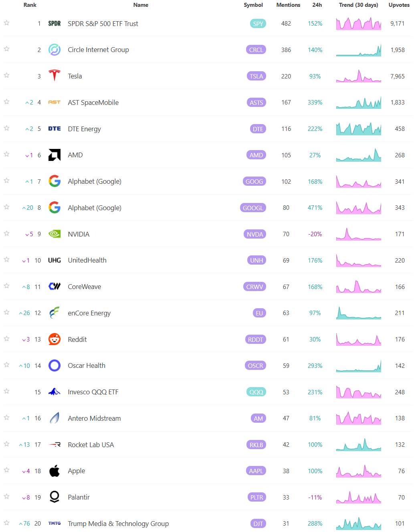The width and height of the screenshot is (414, 532).
Task: Click the AMD logo icon
Action: coord(55,155)
